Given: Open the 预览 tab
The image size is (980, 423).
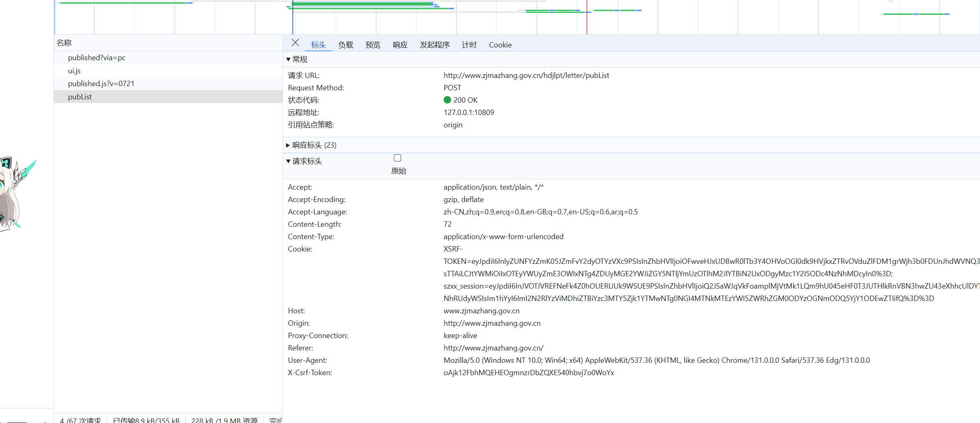Looking at the screenshot, I should click(x=373, y=45).
